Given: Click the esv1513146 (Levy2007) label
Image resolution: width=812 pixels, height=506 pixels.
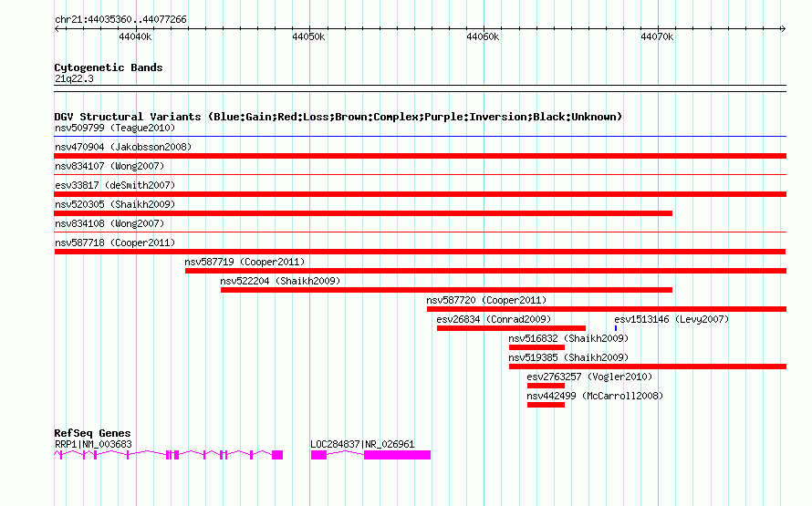Looking at the screenshot, I should click(x=671, y=319).
